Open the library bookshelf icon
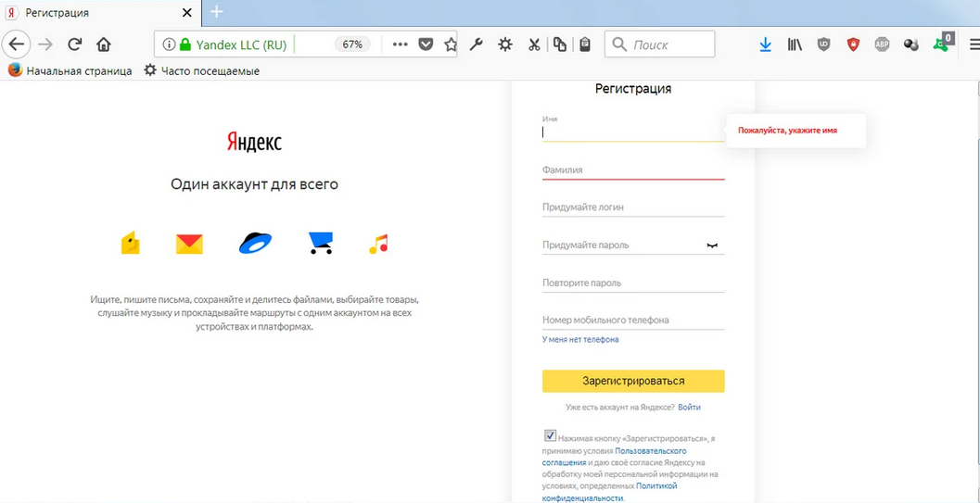The image size is (980, 503). (x=795, y=44)
